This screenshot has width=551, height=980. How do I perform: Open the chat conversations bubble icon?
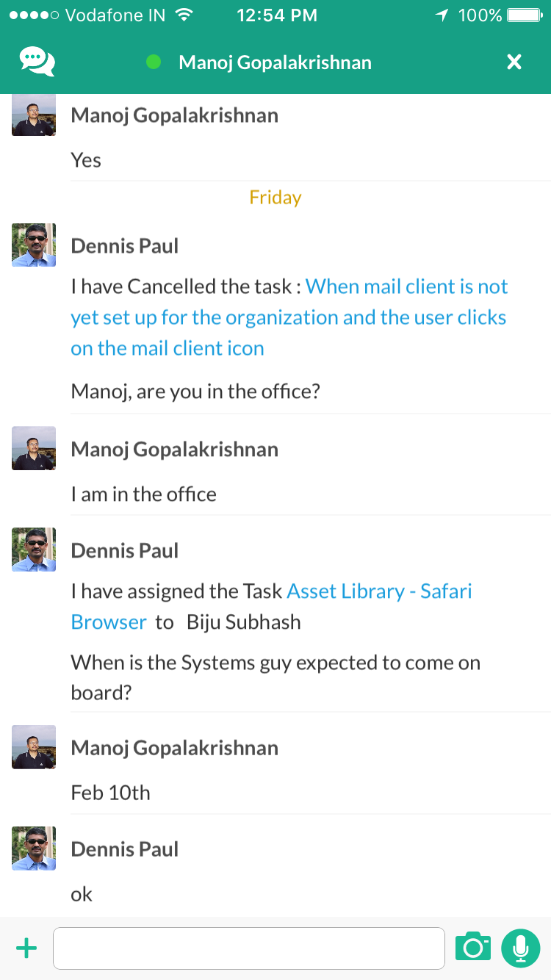pyautogui.click(x=37, y=62)
